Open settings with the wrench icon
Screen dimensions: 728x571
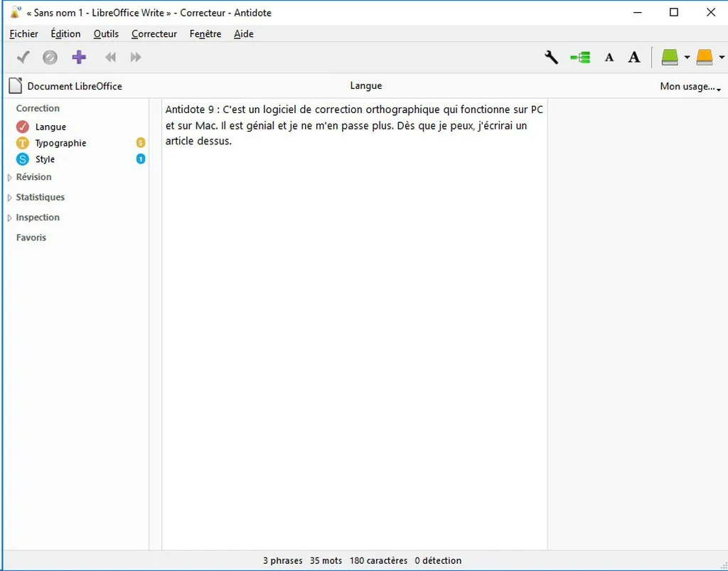coord(551,58)
